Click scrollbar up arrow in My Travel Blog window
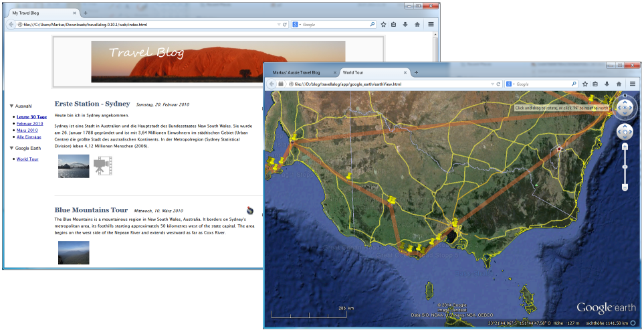The width and height of the screenshot is (644, 330). tap(435, 35)
